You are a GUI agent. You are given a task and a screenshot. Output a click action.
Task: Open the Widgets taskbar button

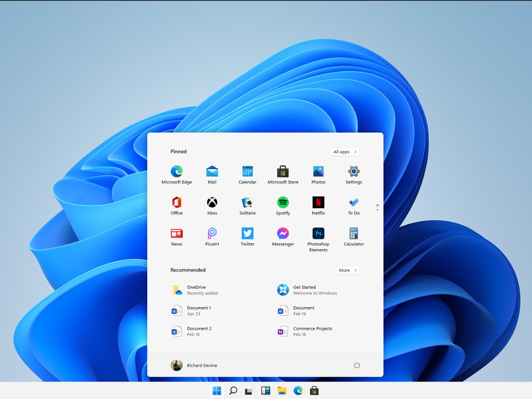[x=266, y=391]
